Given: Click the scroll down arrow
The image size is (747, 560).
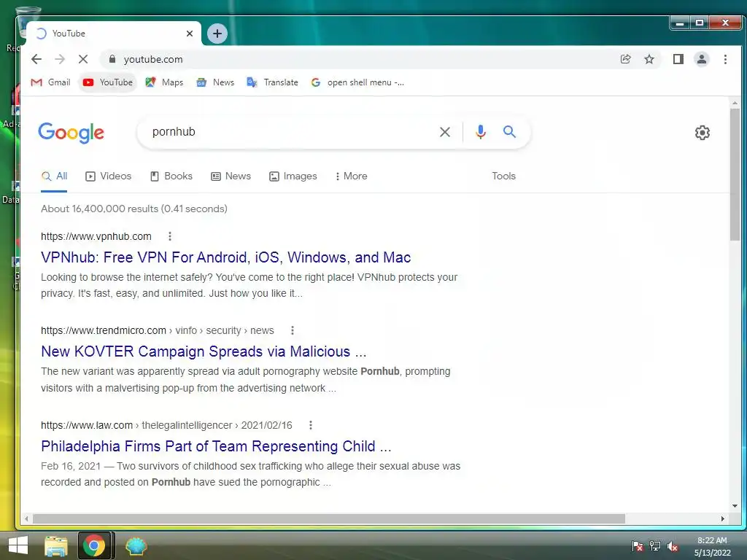Looking at the screenshot, I should tap(735, 506).
